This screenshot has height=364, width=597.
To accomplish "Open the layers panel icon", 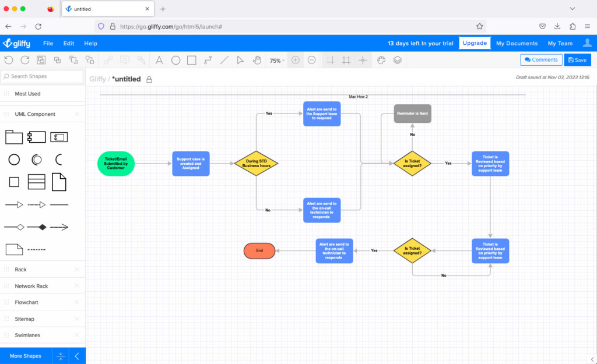I will [x=398, y=60].
